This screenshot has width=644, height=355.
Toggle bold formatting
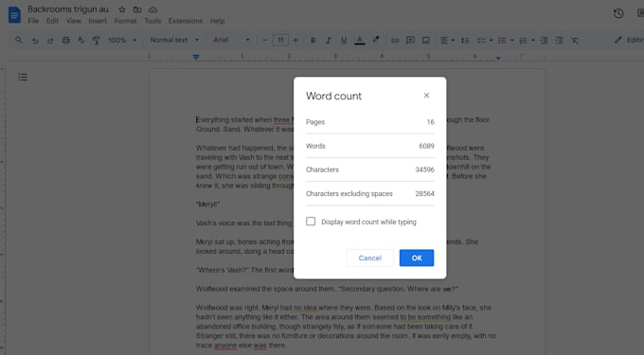(x=313, y=40)
